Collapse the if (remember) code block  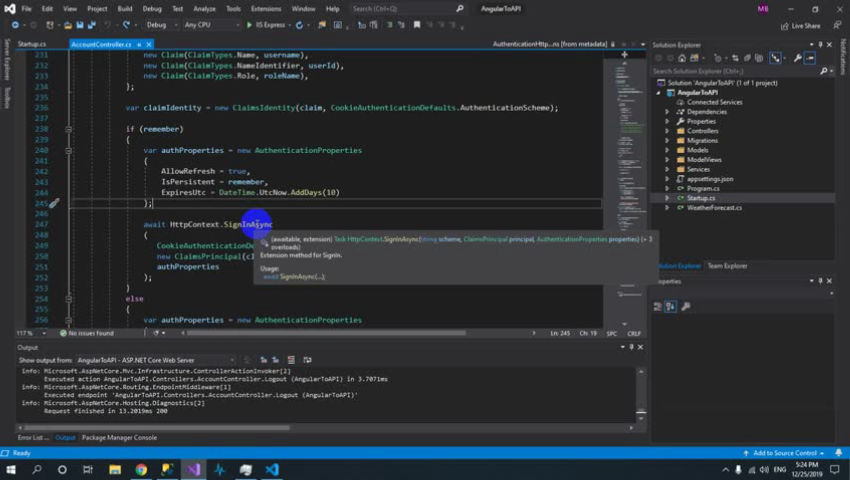click(68, 129)
